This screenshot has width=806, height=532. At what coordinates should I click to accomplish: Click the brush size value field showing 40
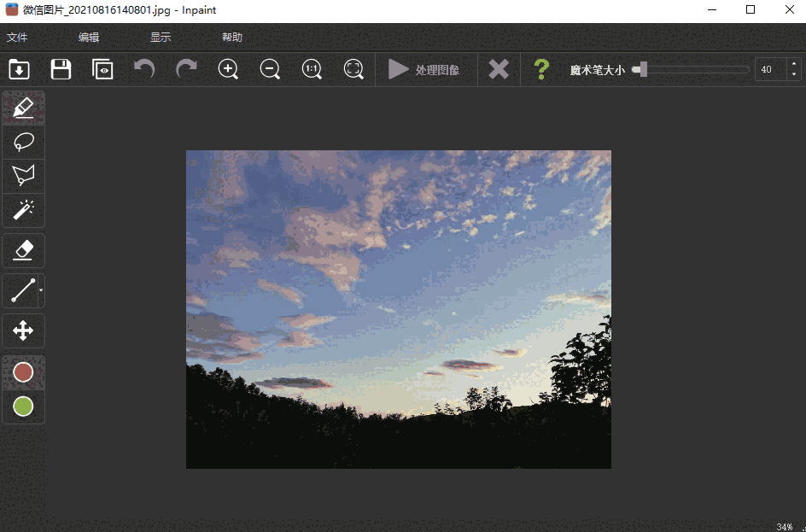(767, 69)
